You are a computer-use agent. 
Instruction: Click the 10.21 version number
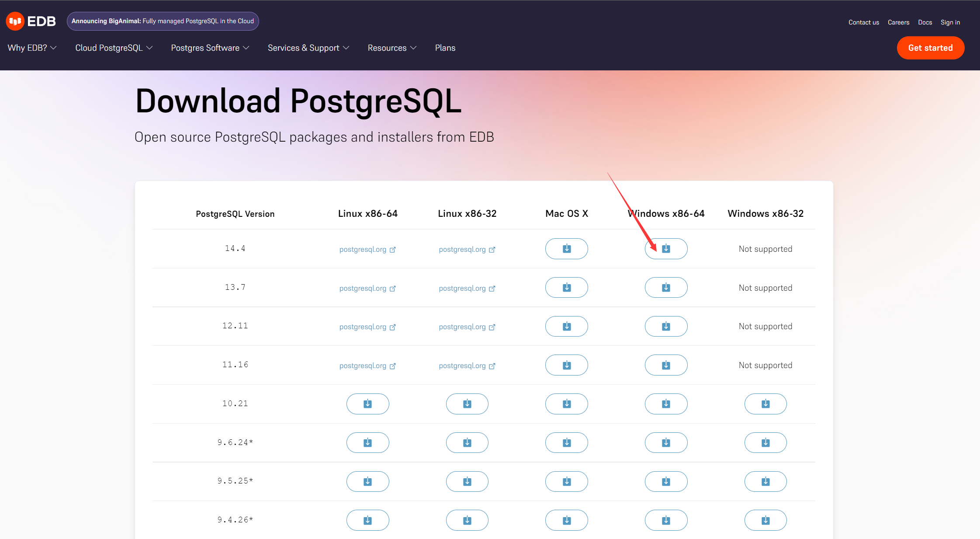(x=235, y=403)
